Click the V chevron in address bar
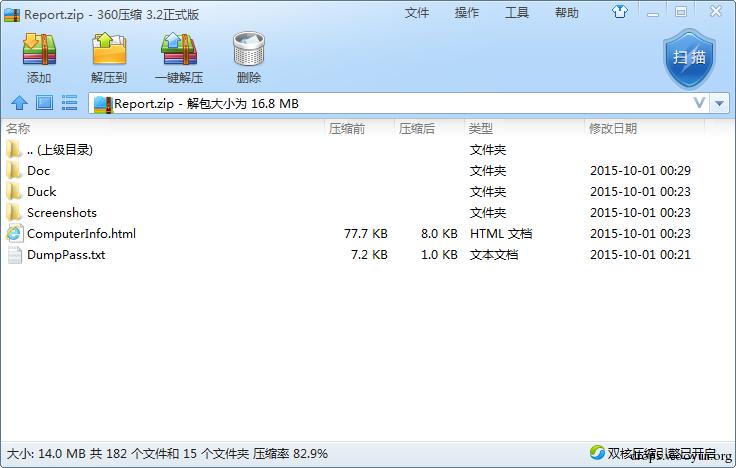The image size is (736, 468). 699,103
